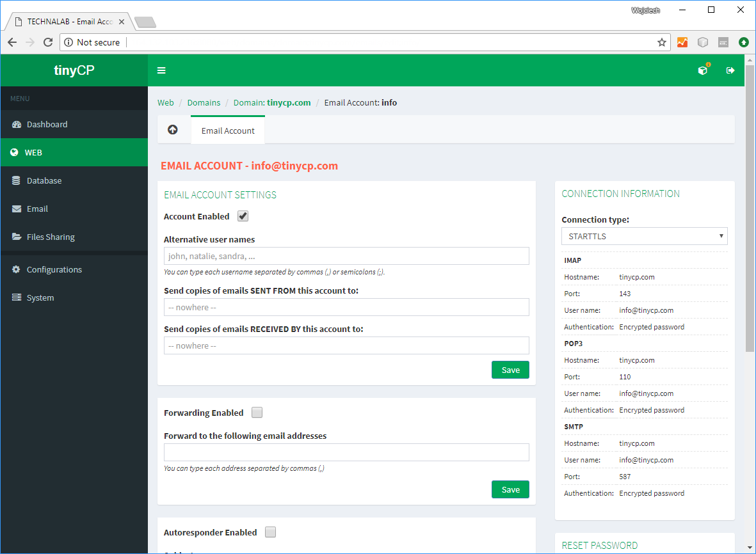Open Dashboard from the sidebar menu

(74, 124)
